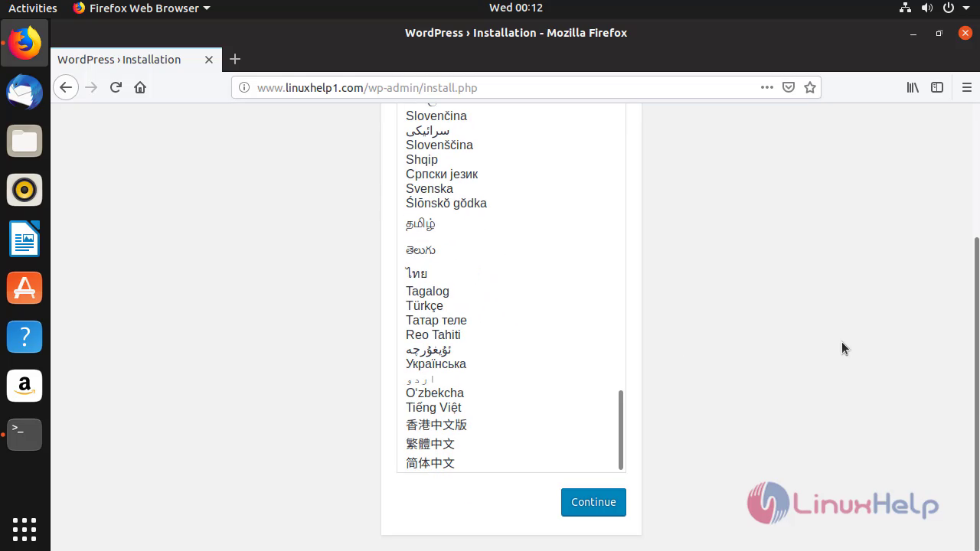This screenshot has width=980, height=551.
Task: Reload the current page
Action: tap(116, 87)
